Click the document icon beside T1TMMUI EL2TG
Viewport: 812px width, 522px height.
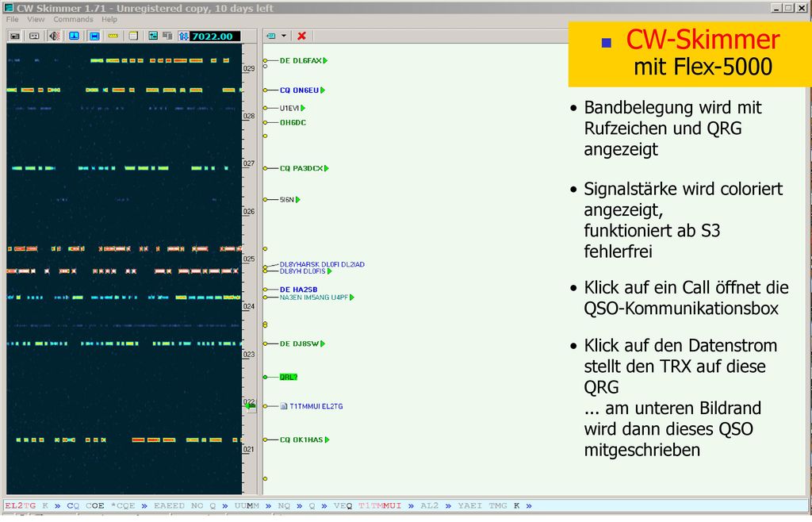click(x=284, y=406)
